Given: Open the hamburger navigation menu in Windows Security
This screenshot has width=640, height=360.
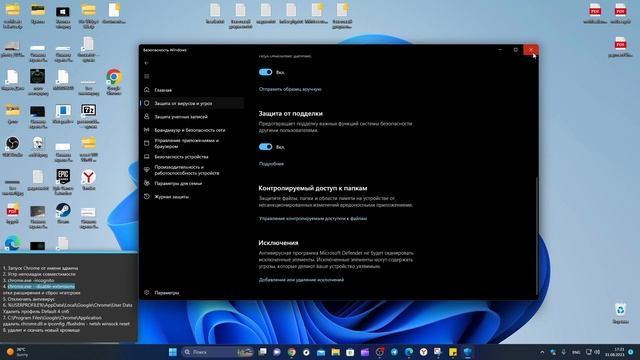Looking at the screenshot, I should coord(147,76).
